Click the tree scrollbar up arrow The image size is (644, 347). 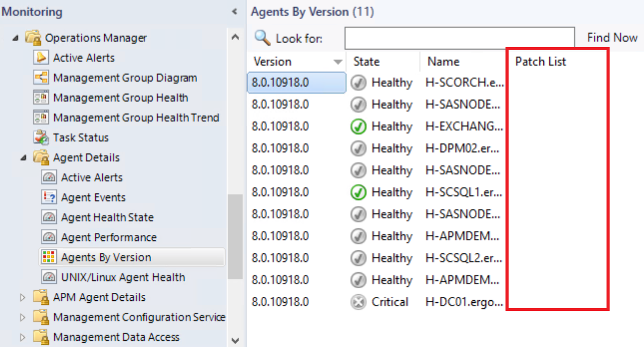(x=235, y=37)
